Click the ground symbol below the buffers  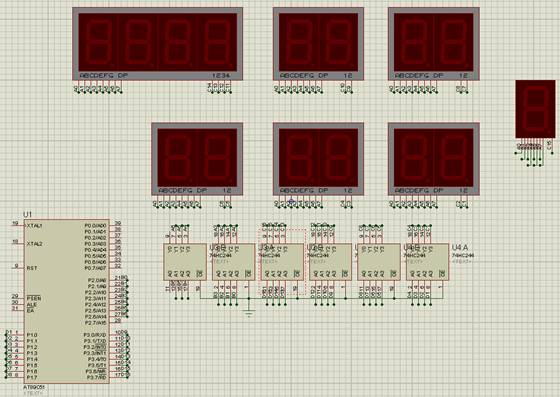(249, 312)
